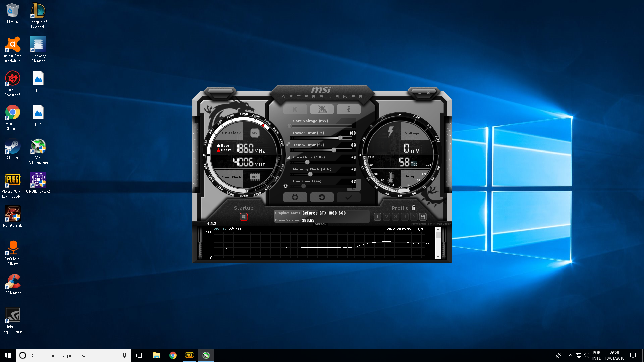Screen dimensions: 644x362
Task: Click the Fan Speed value 42
Action: point(353,181)
